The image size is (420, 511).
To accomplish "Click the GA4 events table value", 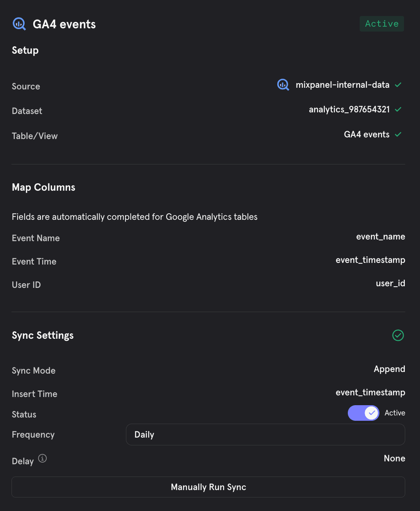I will pyautogui.click(x=367, y=135).
